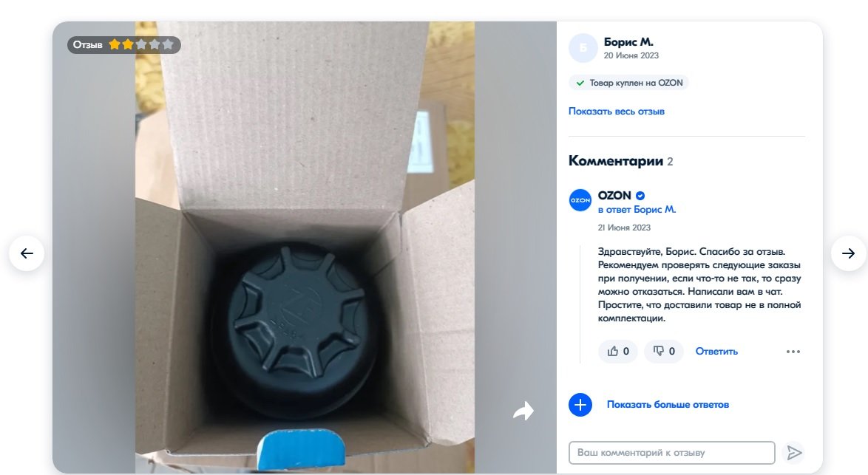Open the three-dots menu on OZON comment
This screenshot has height=475, width=868.
[793, 352]
